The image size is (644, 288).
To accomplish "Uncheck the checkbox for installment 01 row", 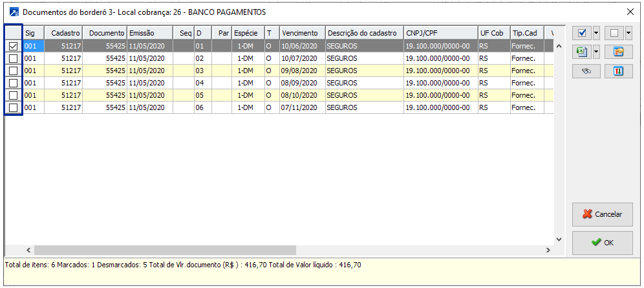I will (x=13, y=46).
